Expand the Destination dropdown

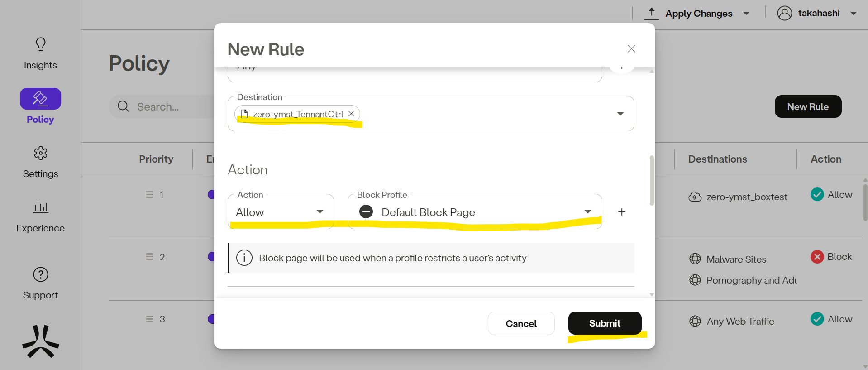click(x=620, y=114)
